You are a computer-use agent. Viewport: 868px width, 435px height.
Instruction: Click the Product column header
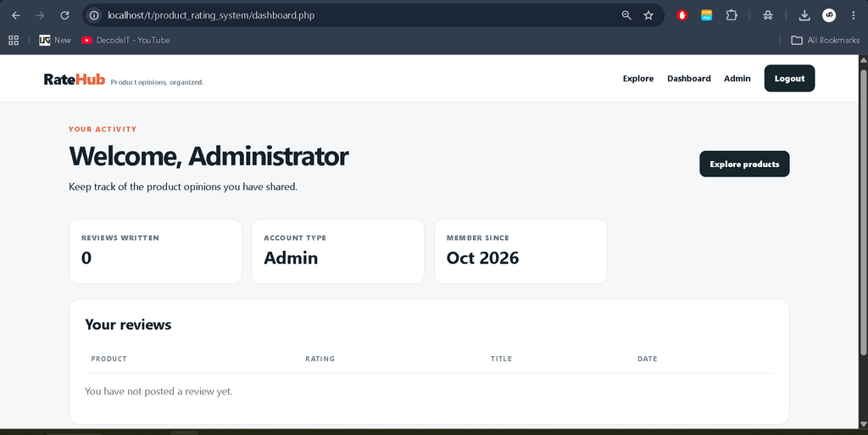click(109, 359)
